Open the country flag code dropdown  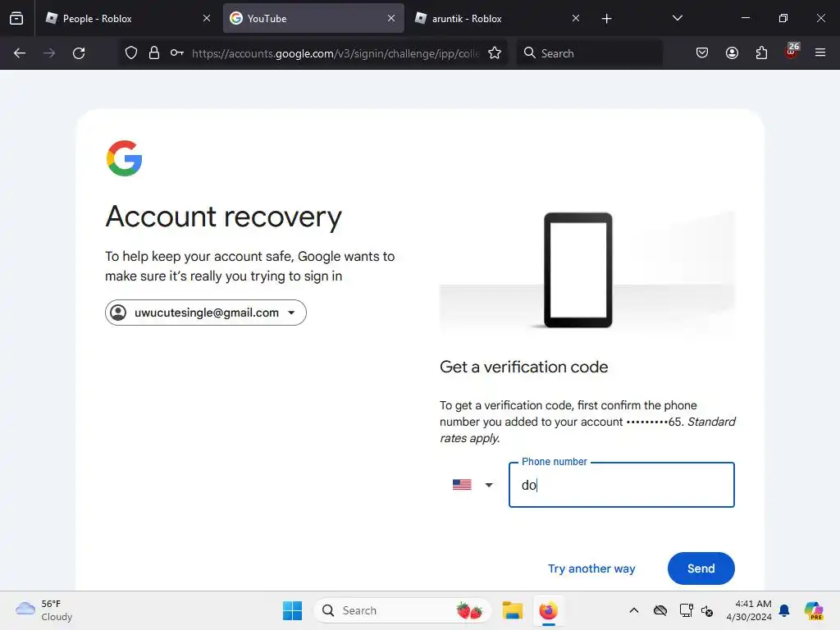(x=472, y=485)
